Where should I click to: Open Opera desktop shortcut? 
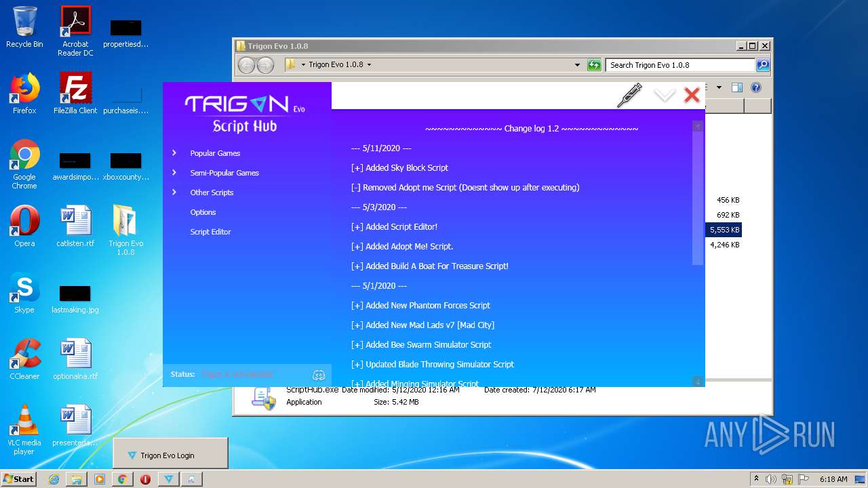coord(24,226)
